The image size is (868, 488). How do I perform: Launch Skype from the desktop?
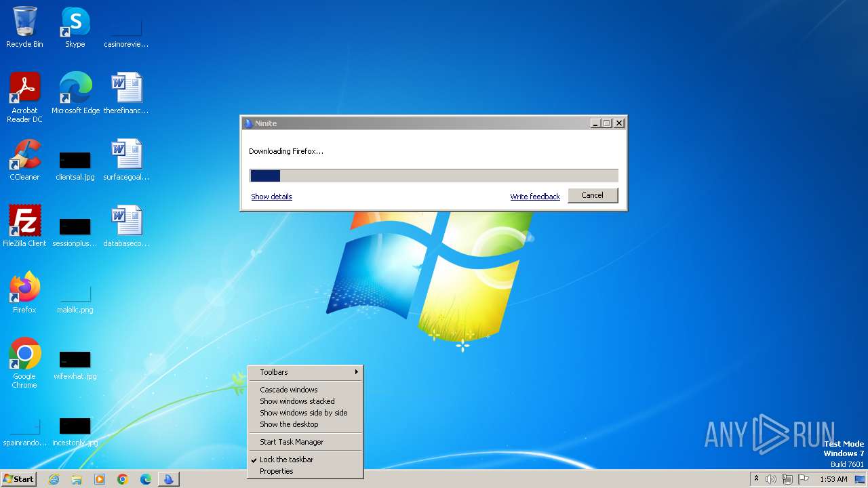pyautogui.click(x=75, y=27)
